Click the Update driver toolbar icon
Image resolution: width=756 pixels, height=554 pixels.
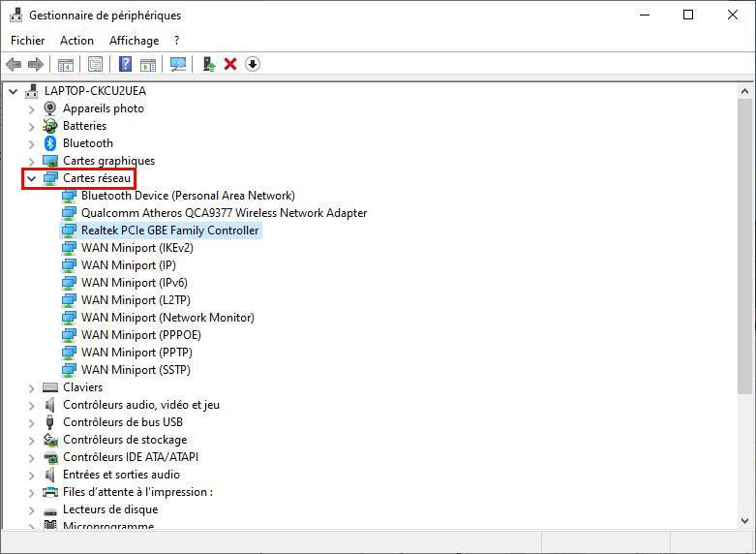[x=208, y=64]
